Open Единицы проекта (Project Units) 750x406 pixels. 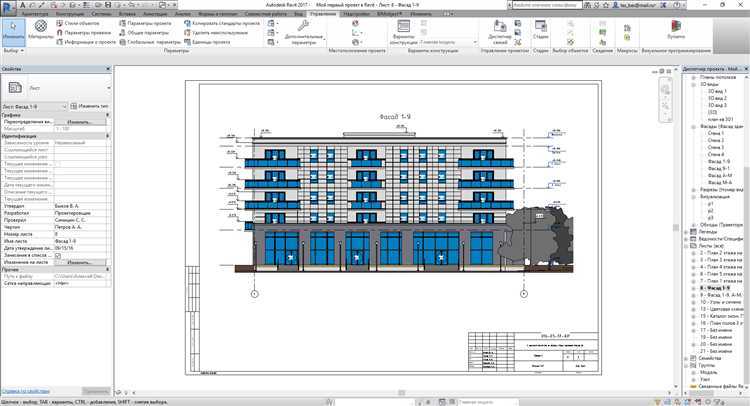(208, 42)
